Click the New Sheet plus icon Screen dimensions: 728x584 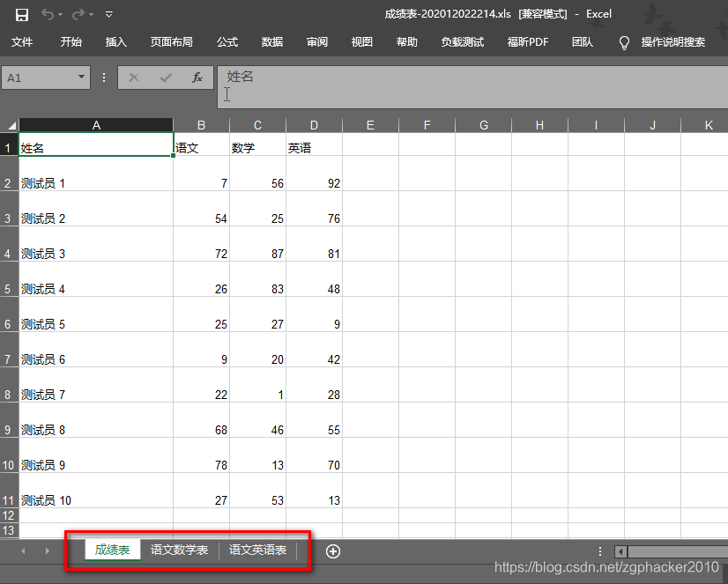[333, 551]
